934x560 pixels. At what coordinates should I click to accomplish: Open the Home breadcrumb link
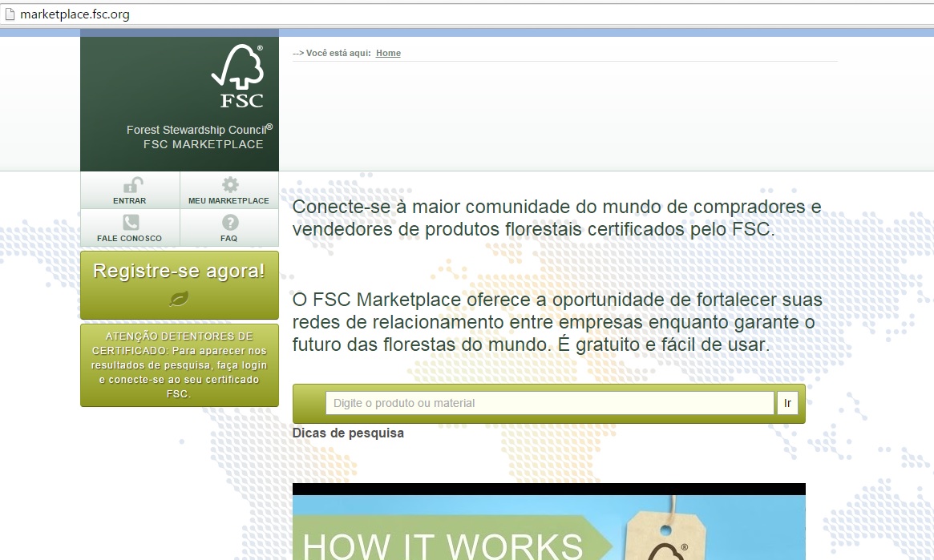[388, 53]
